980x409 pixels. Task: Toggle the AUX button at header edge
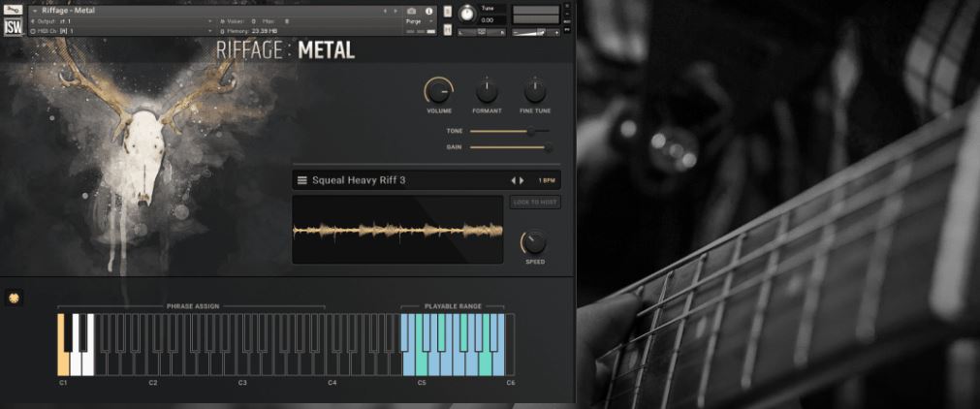click(x=567, y=21)
